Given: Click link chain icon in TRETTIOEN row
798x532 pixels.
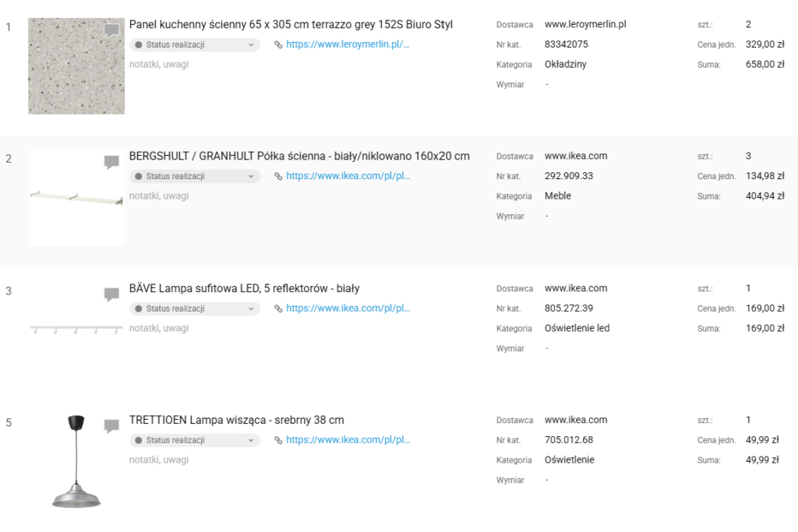Looking at the screenshot, I should point(279,441).
